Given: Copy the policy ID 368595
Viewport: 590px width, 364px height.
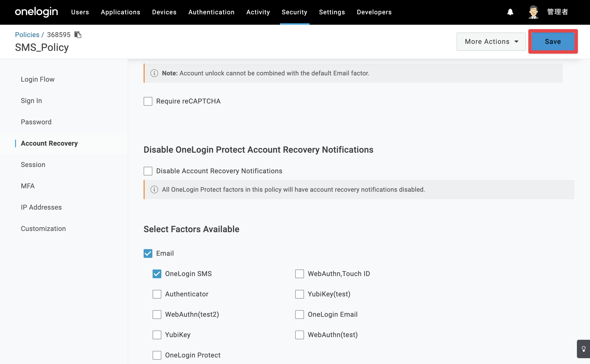Looking at the screenshot, I should (78, 35).
